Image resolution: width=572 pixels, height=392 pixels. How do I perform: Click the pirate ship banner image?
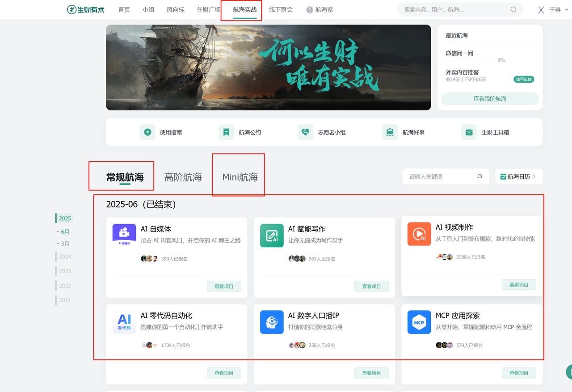pyautogui.click(x=268, y=67)
